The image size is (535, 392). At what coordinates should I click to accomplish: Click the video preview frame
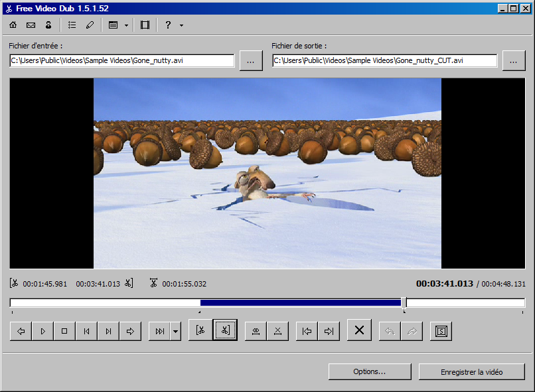point(267,173)
